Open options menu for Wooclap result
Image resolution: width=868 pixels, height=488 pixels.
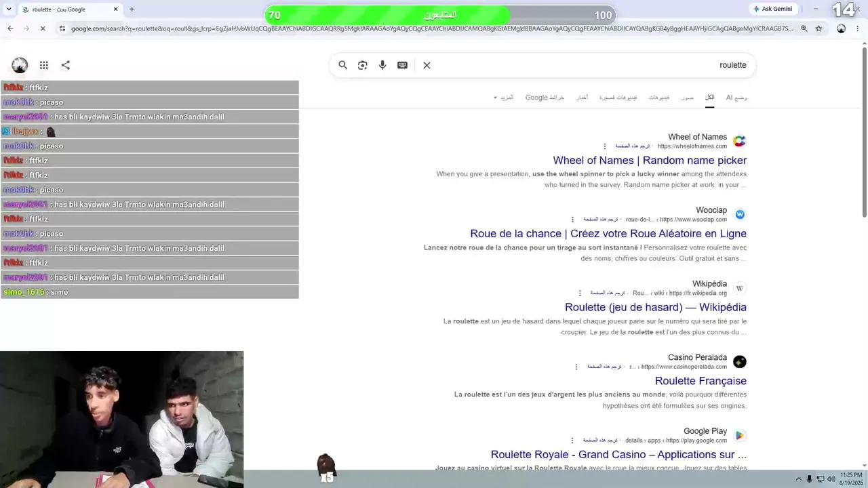tap(572, 220)
